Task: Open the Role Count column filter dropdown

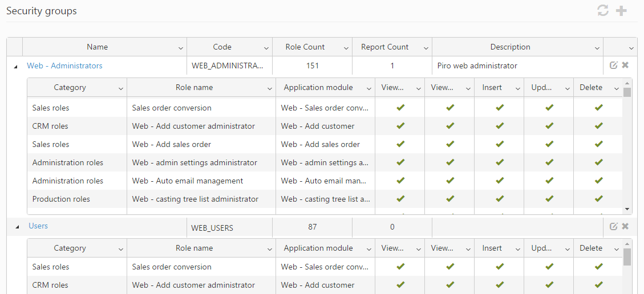Action: pyautogui.click(x=346, y=48)
